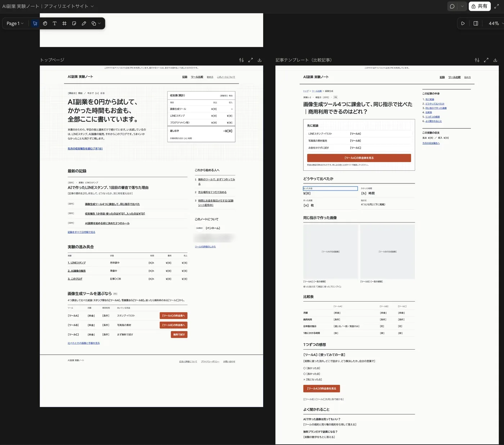Download the トップページ frame
504x445 pixels.
point(260,60)
